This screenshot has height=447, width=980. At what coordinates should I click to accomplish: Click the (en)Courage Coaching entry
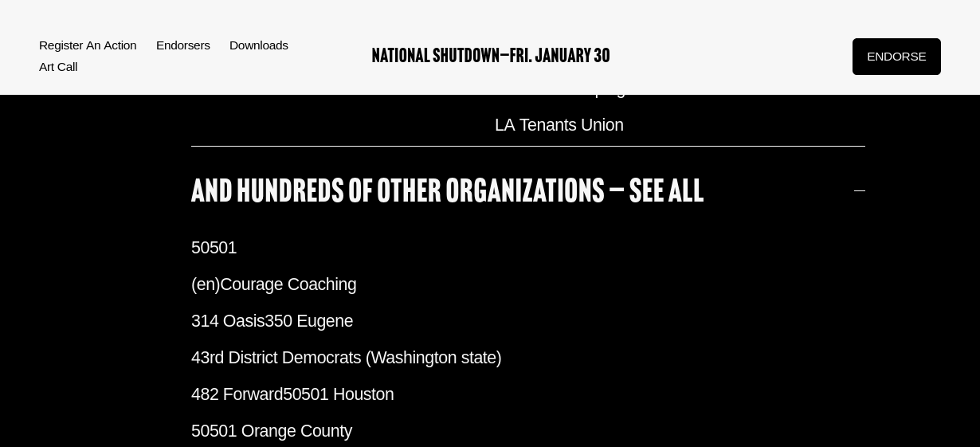pos(274,284)
